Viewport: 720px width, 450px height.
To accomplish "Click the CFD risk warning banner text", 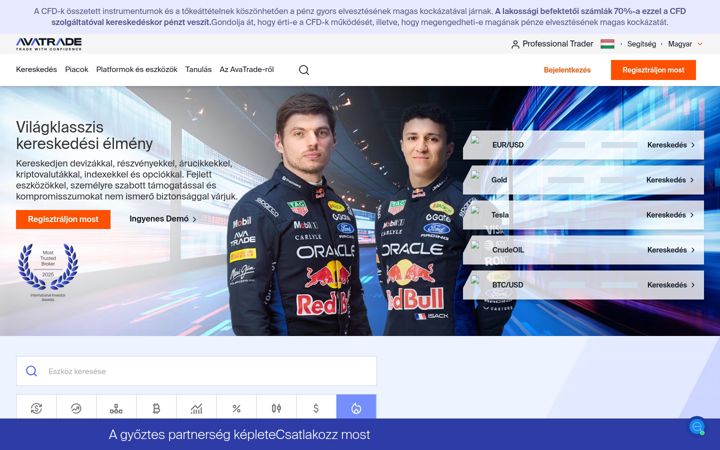I will (x=360, y=17).
